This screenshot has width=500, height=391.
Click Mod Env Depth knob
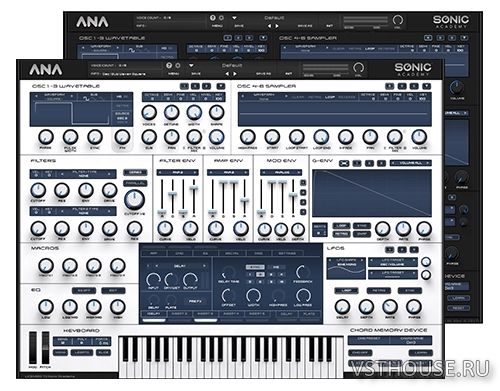298,229
